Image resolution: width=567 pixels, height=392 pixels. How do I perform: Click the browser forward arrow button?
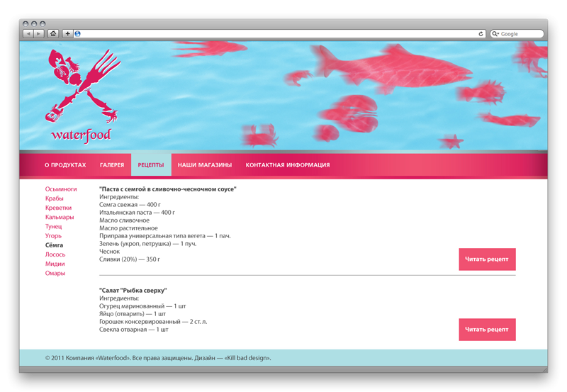click(39, 33)
